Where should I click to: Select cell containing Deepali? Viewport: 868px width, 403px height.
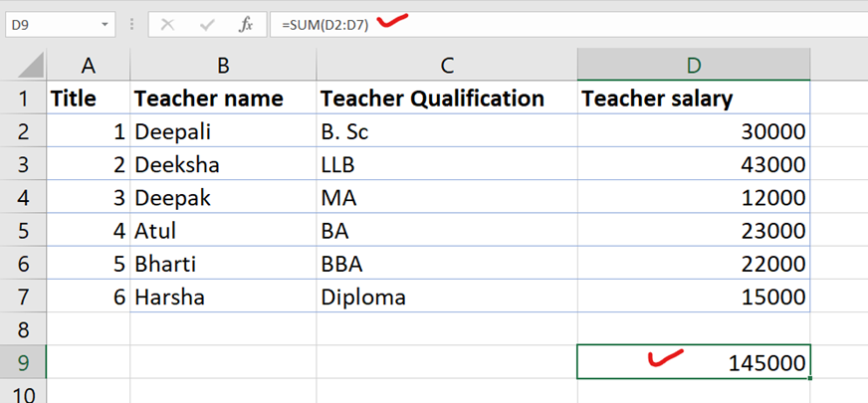(x=223, y=131)
